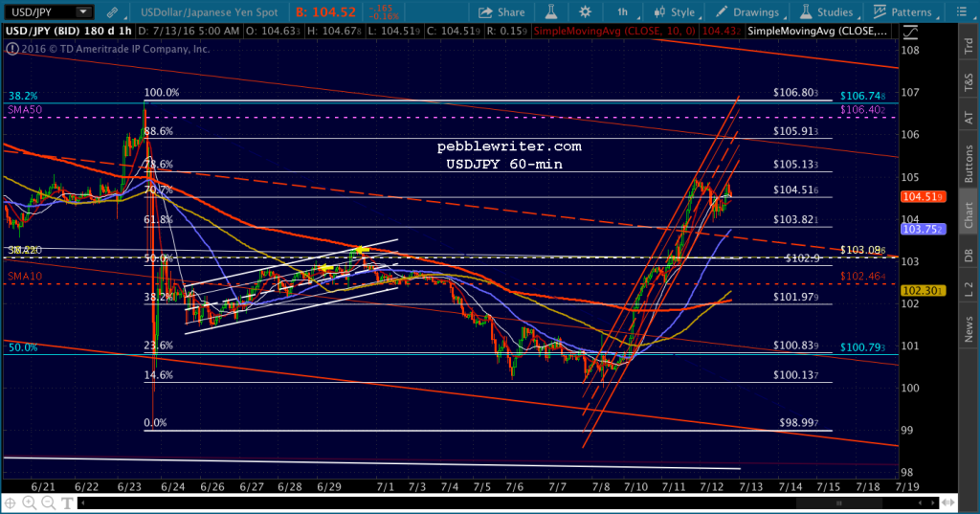Click the white SimpleMovingAvg (CLOSE,... label

[817, 31]
